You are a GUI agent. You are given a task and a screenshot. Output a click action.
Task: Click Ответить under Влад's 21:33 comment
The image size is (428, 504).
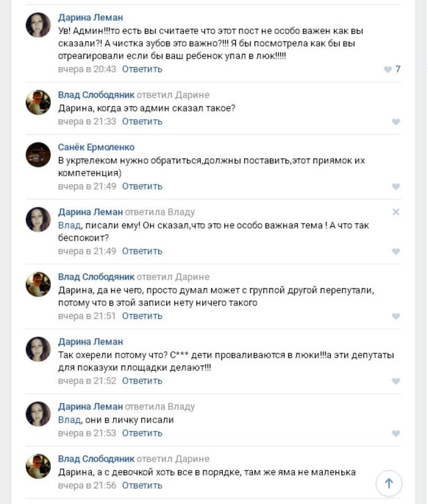[x=142, y=122]
